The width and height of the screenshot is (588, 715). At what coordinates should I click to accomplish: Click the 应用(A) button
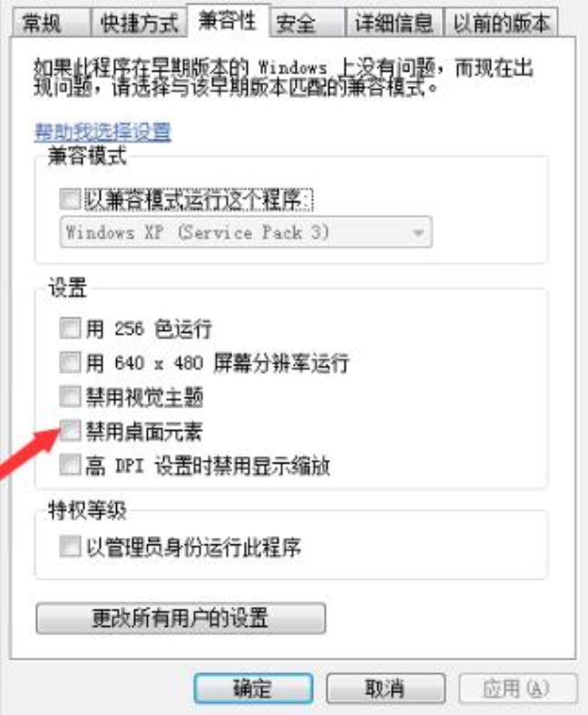coord(518,689)
